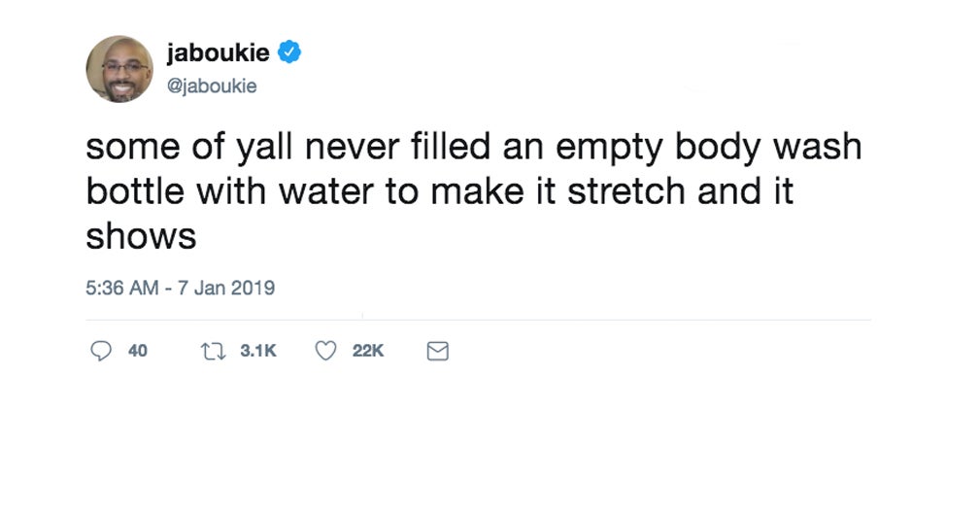Click the divider line under timestamp
Screen dimensions: 980x513
tap(478, 320)
